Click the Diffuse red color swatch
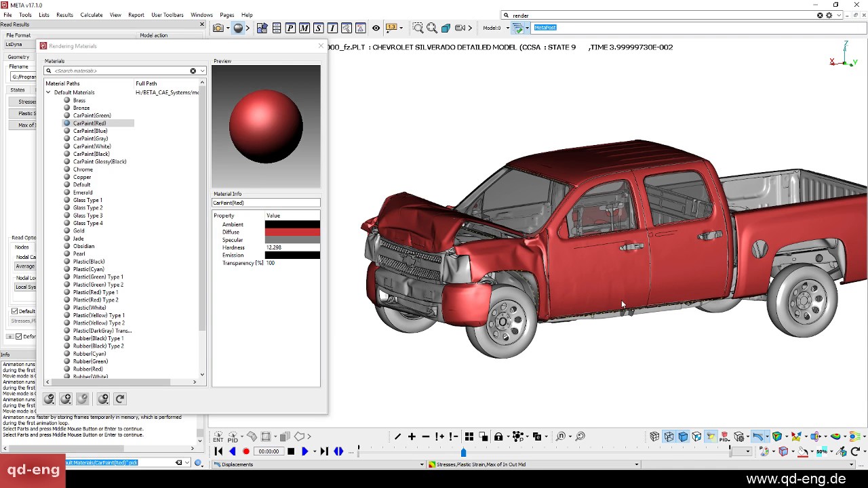Screen dimensions: 868x488 292,232
